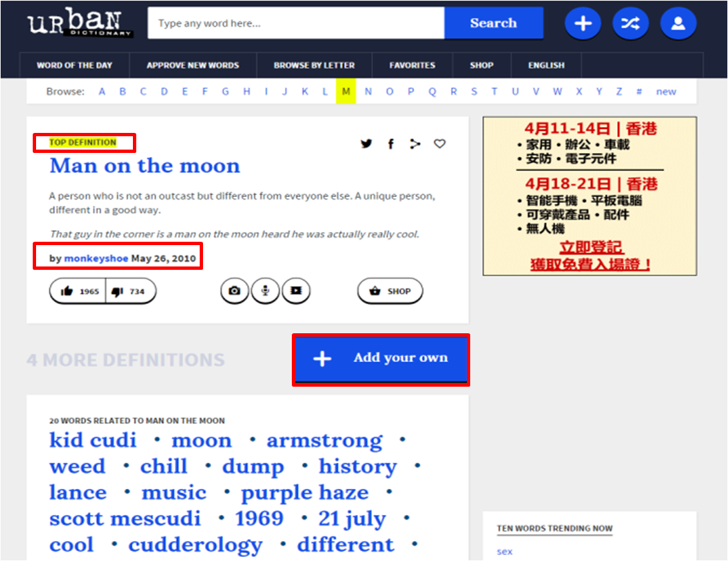Screen dimensions: 728x561
Task: Browse letter B
Action: tap(123, 91)
